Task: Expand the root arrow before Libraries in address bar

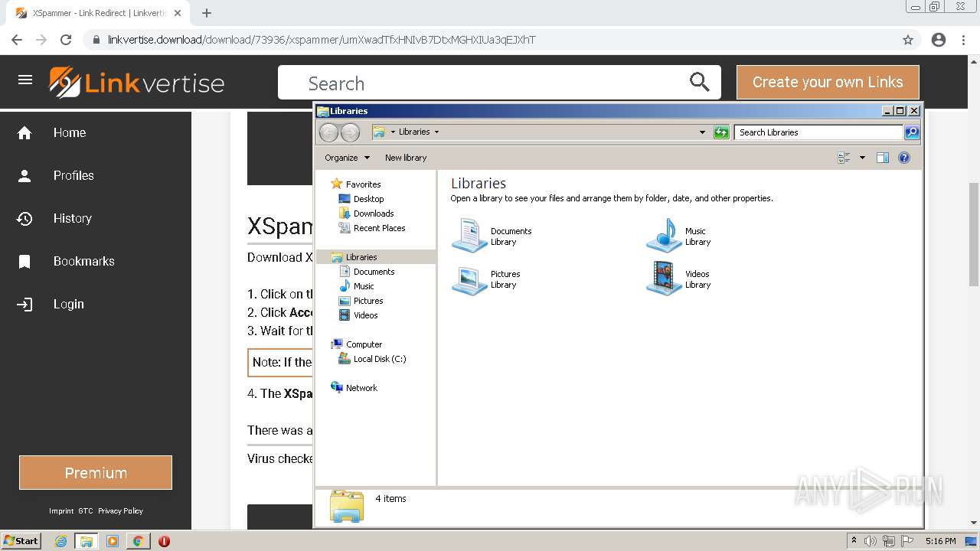Action: (393, 132)
